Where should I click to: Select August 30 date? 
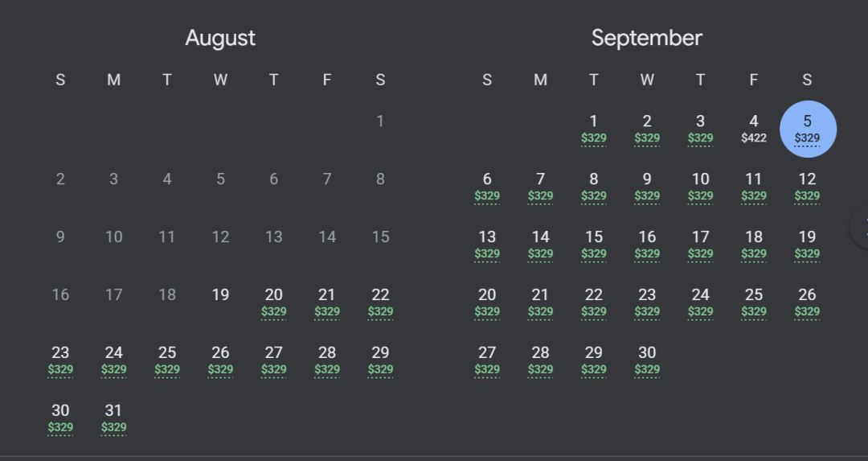click(60, 418)
